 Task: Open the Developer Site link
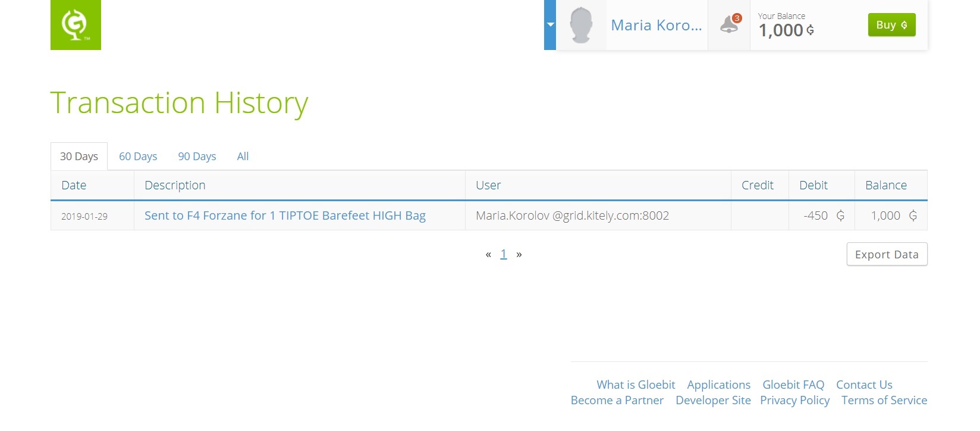pos(713,400)
